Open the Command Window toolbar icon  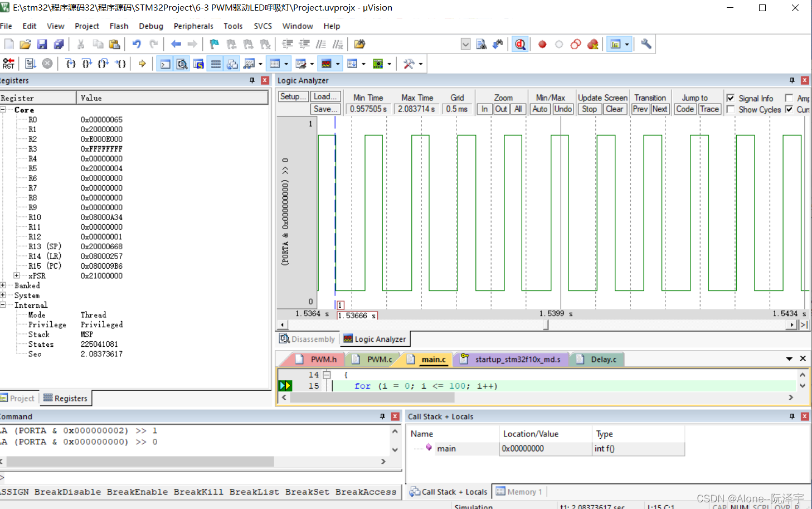(x=164, y=63)
